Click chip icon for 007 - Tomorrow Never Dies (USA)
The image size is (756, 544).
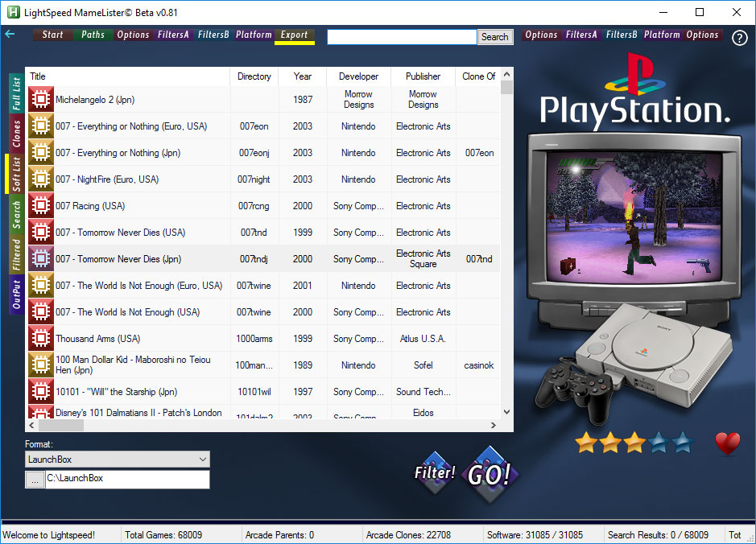[41, 232]
